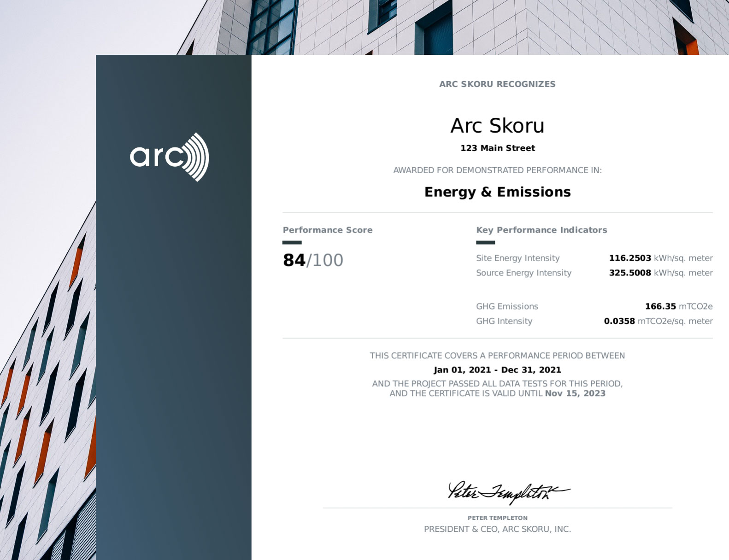This screenshot has width=729, height=560.
Task: Click the 84/100 score value
Action: click(x=313, y=260)
